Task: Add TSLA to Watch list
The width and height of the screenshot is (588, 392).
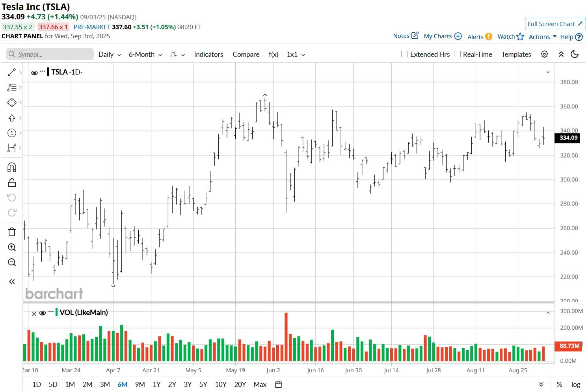Action: click(511, 37)
